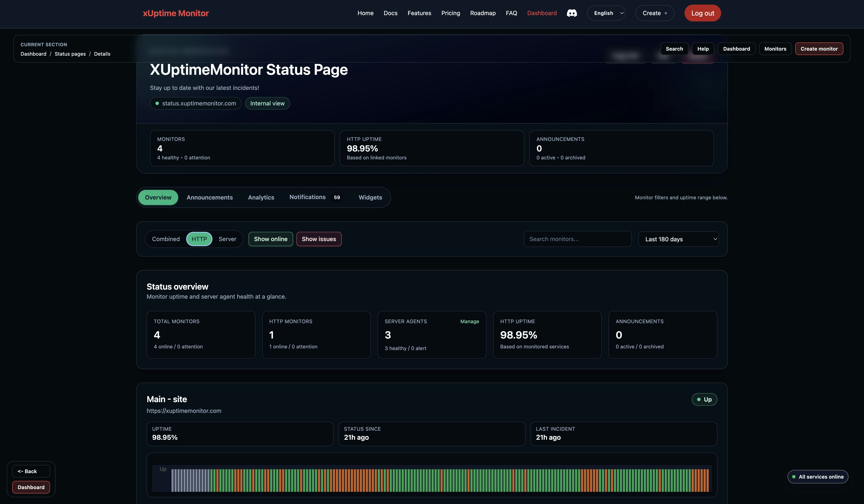Click the Create monitor button
Screen dimensions: 864x504
point(819,49)
